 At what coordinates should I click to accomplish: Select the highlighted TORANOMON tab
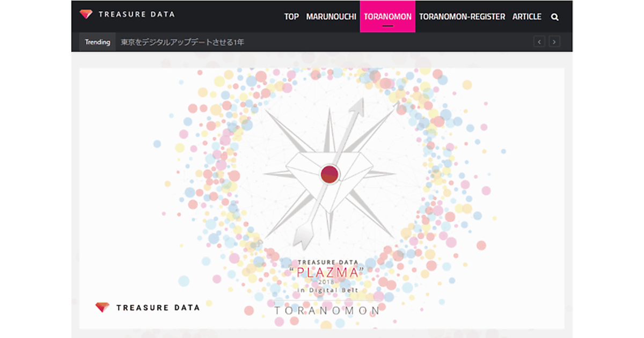(x=387, y=16)
